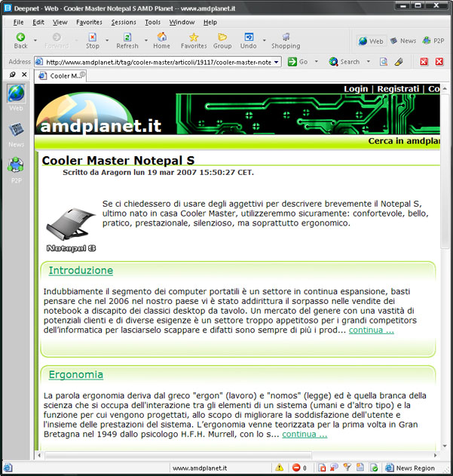Screen dimensions: 453x476
Task: Click inside the Address URL field
Action: tap(158, 62)
